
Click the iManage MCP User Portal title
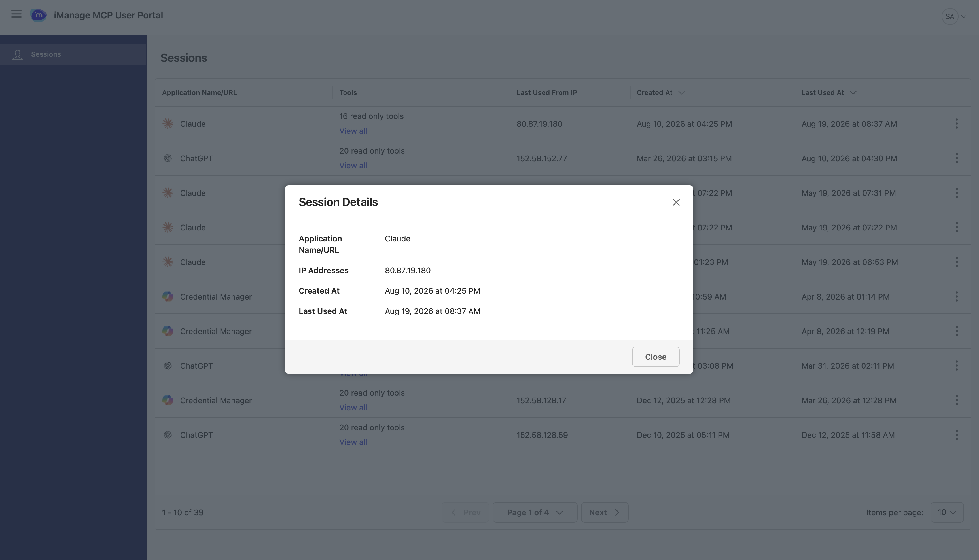click(x=108, y=15)
